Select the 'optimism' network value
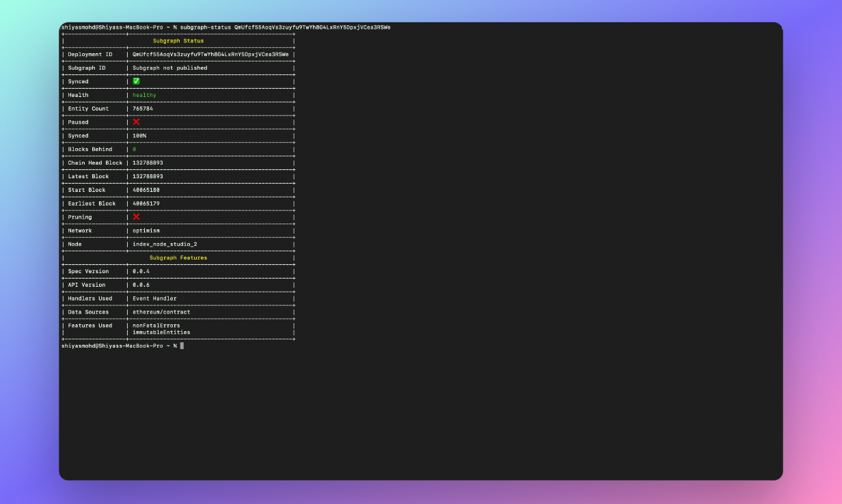Screen dimensions: 842x504 click(x=146, y=231)
